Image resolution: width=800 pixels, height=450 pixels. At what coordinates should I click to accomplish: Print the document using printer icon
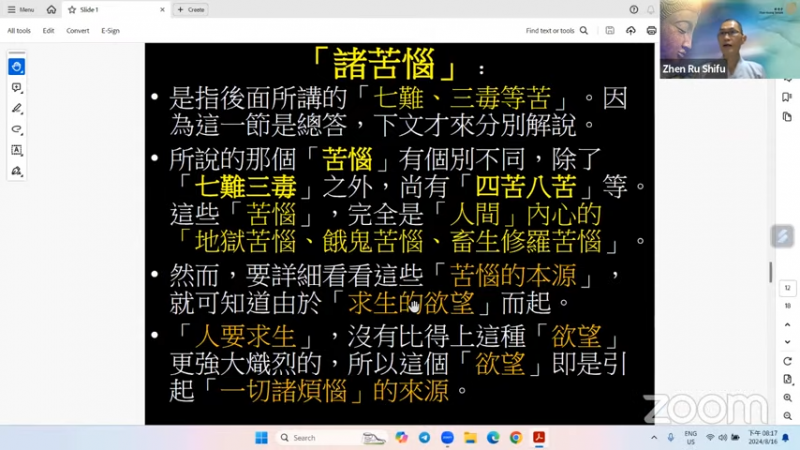[x=651, y=31]
